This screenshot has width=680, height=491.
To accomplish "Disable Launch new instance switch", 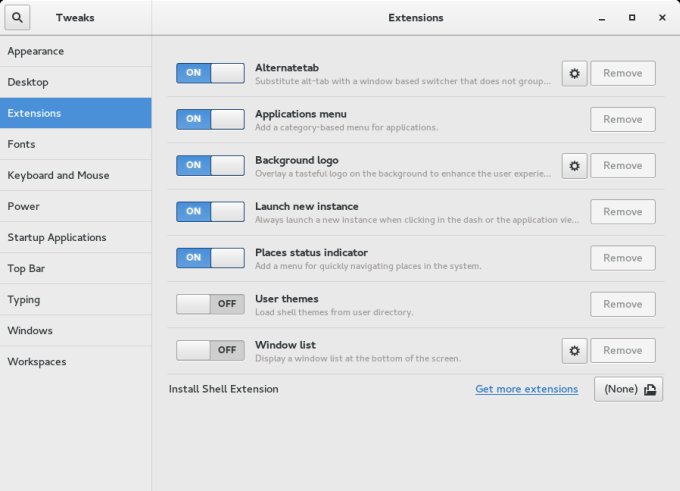I will coord(210,212).
